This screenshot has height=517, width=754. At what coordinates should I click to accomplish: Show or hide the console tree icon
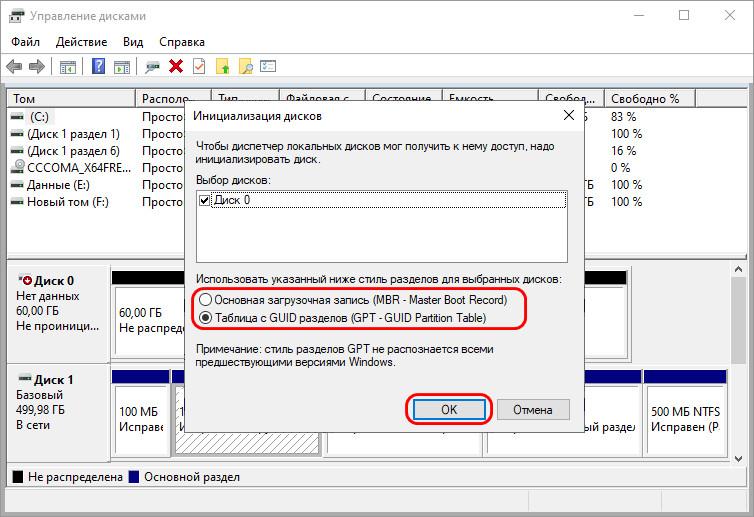[68, 66]
